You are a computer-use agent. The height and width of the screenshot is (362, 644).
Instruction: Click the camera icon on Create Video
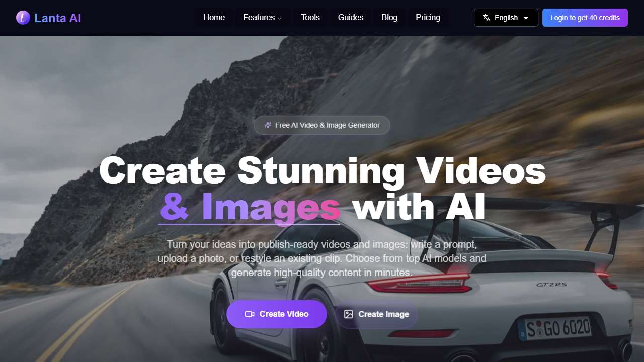pyautogui.click(x=250, y=314)
